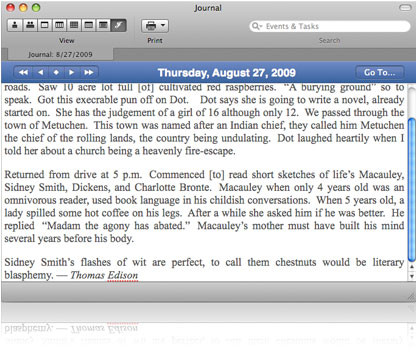Click the green zoom window button
This screenshot has height=363, width=417.
(36, 8)
